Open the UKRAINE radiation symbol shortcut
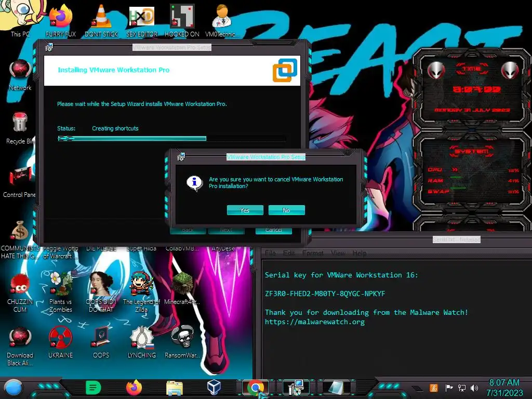This screenshot has width=532, height=399. click(x=60, y=343)
